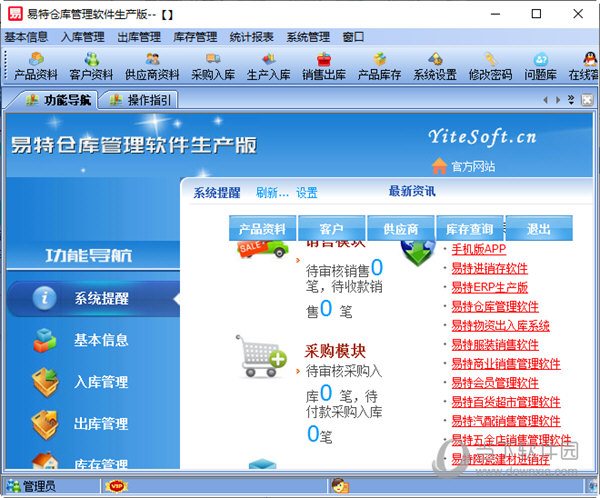This screenshot has width=600, height=498.
Task: Open 基本信息 cubes icon in sidebar
Action: pos(45,340)
